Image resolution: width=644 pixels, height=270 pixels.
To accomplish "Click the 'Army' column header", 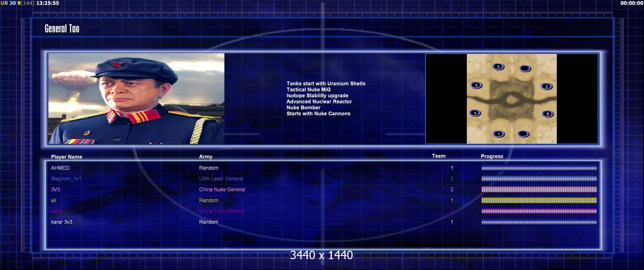I will point(206,157).
